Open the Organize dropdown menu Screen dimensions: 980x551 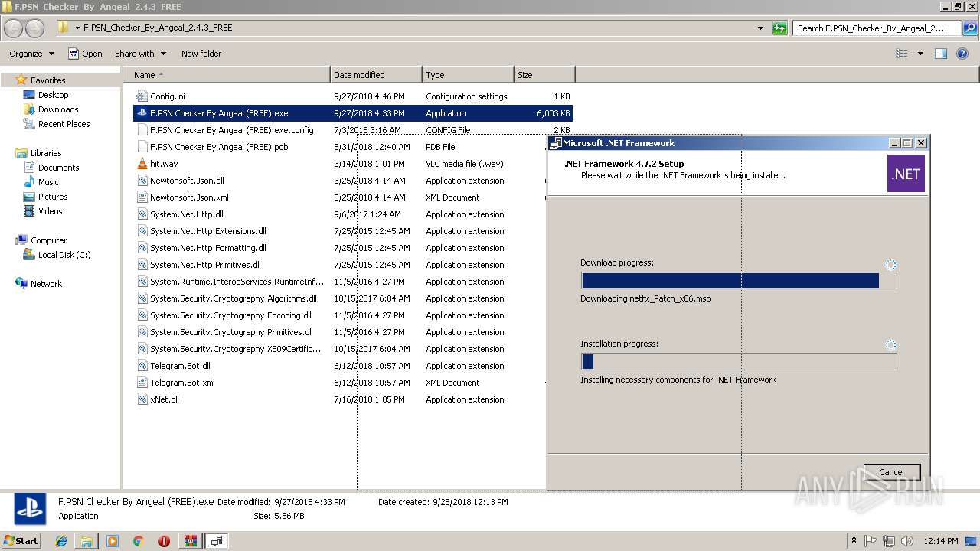(x=32, y=54)
